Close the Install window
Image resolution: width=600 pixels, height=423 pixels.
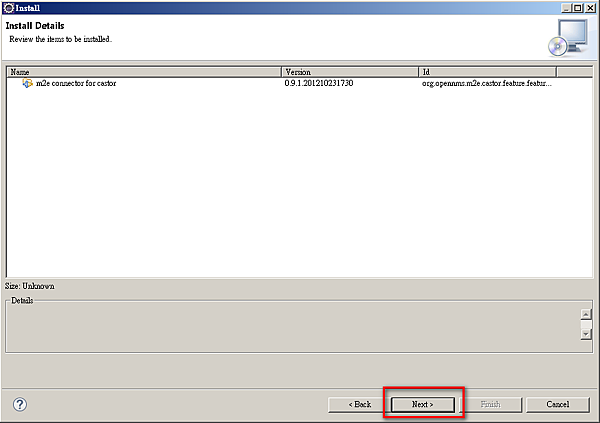click(591, 8)
